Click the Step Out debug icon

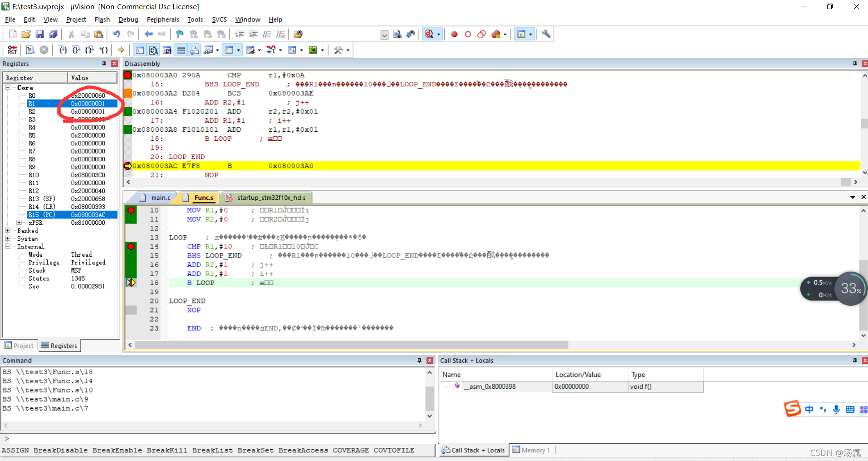(x=90, y=50)
